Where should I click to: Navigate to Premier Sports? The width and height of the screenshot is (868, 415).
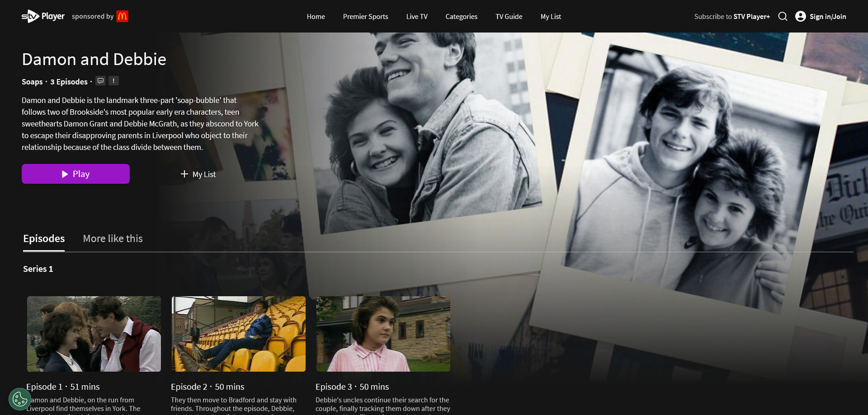pos(365,17)
